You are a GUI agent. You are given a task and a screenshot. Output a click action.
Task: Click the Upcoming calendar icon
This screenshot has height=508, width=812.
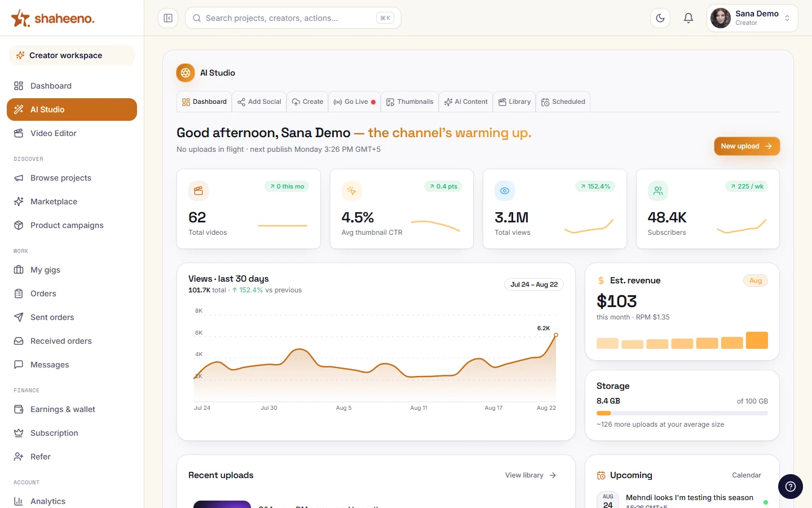pos(601,475)
